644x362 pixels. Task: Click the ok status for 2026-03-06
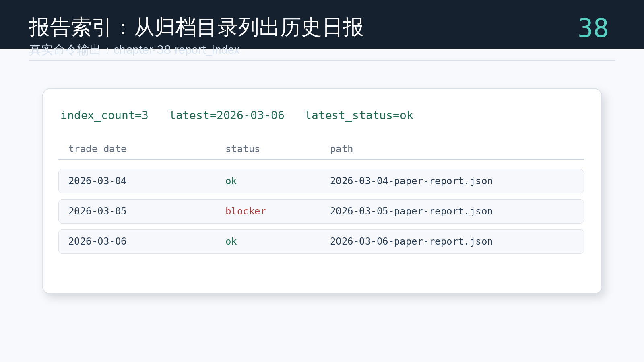231,241
